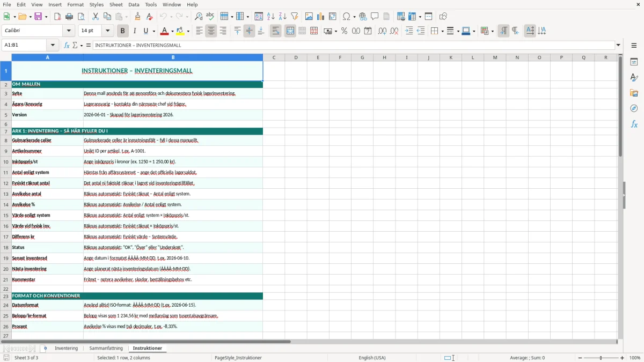Expand the Name Box dropdown arrow
The height and width of the screenshot is (362, 644).
click(x=53, y=45)
